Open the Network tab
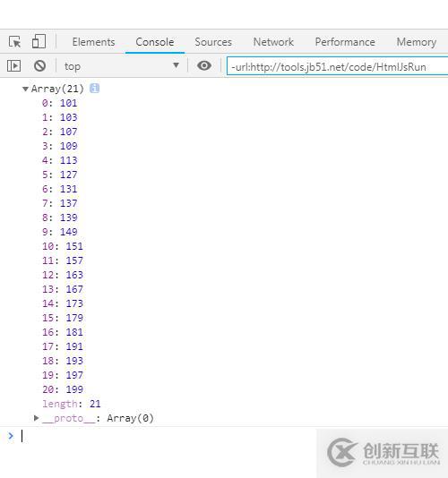This screenshot has height=478, width=448. [273, 42]
